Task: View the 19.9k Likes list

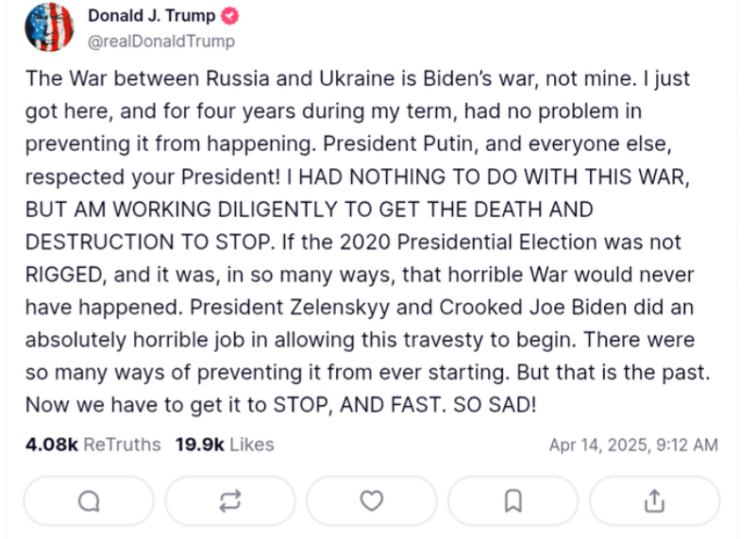Action: [x=225, y=444]
